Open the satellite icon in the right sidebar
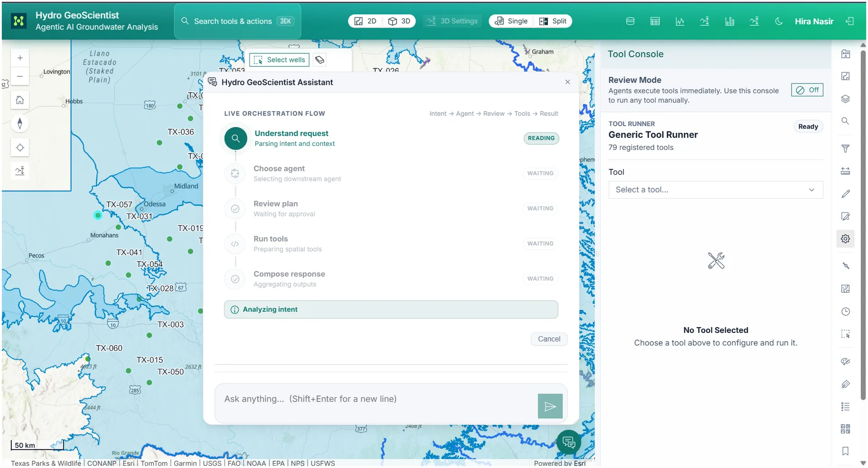 tap(845, 266)
